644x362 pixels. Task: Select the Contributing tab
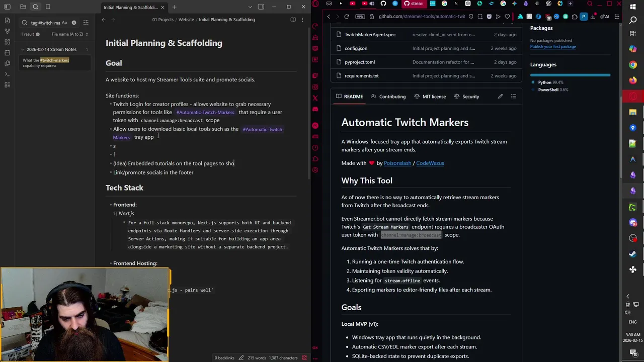tap(388, 97)
